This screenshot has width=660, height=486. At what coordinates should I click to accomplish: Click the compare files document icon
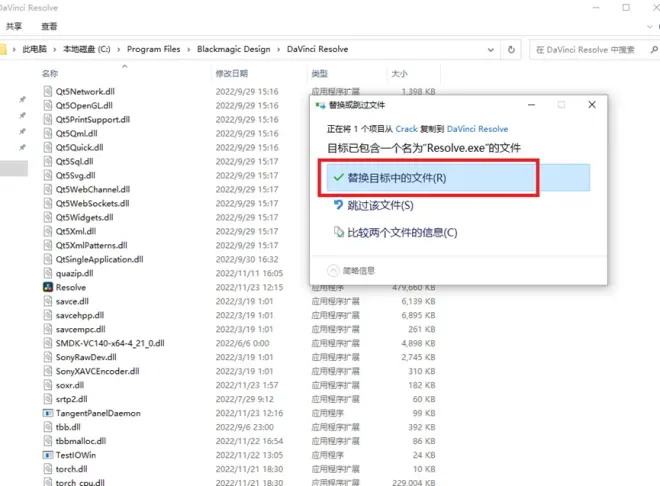(338, 232)
